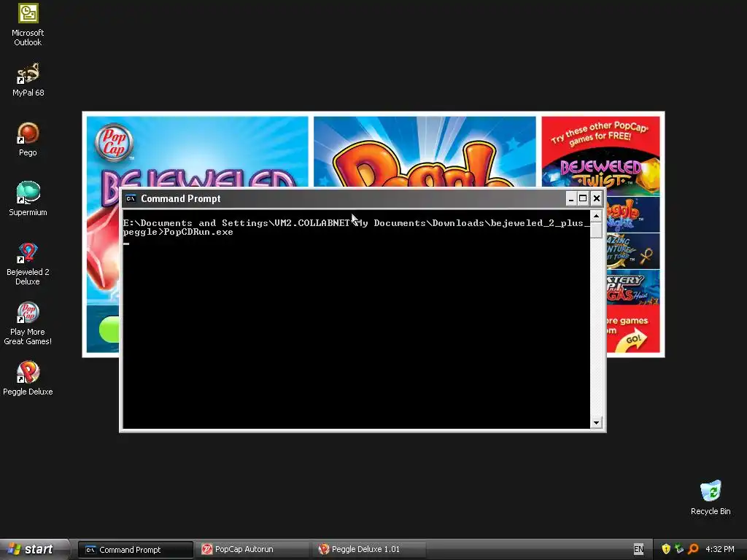Click the 4:32 PM system clock

(x=720, y=550)
